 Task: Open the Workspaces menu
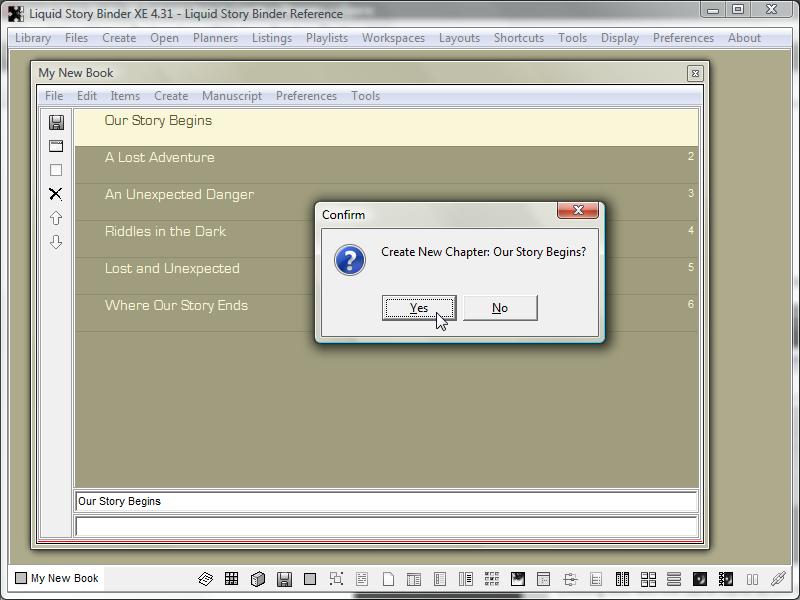pos(393,38)
